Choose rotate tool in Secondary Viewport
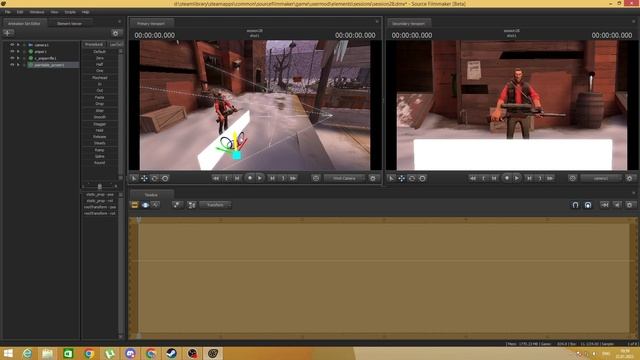Screen dimensions: 640x360 pos(412,178)
